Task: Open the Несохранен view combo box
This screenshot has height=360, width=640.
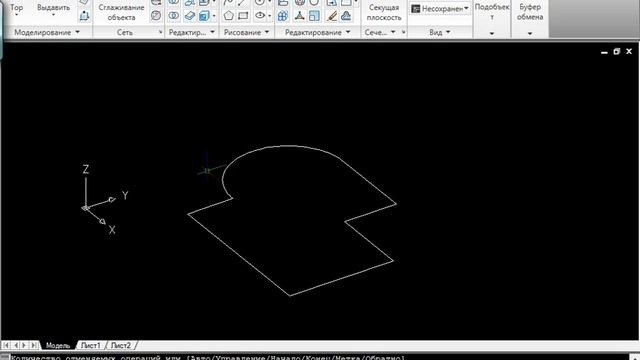Action: coord(440,9)
